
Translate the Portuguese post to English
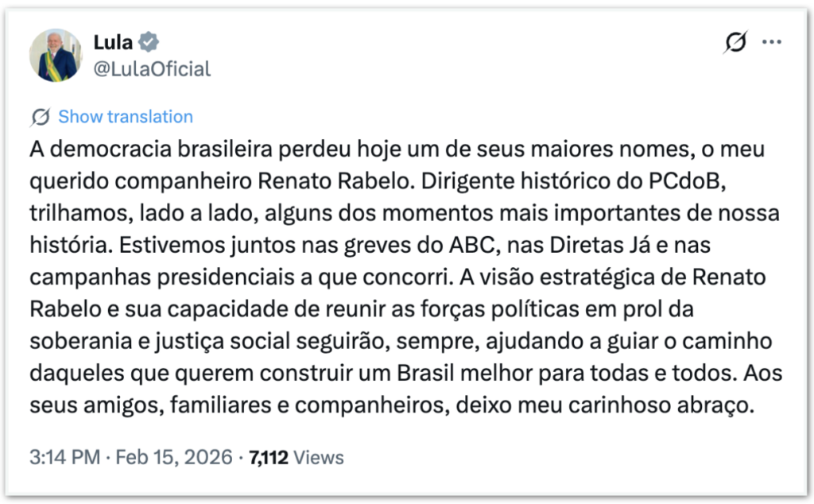point(125,117)
